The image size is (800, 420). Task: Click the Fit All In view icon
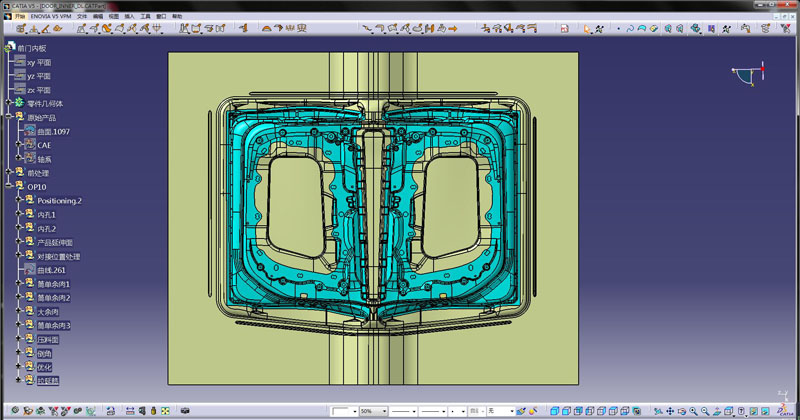tap(656, 411)
